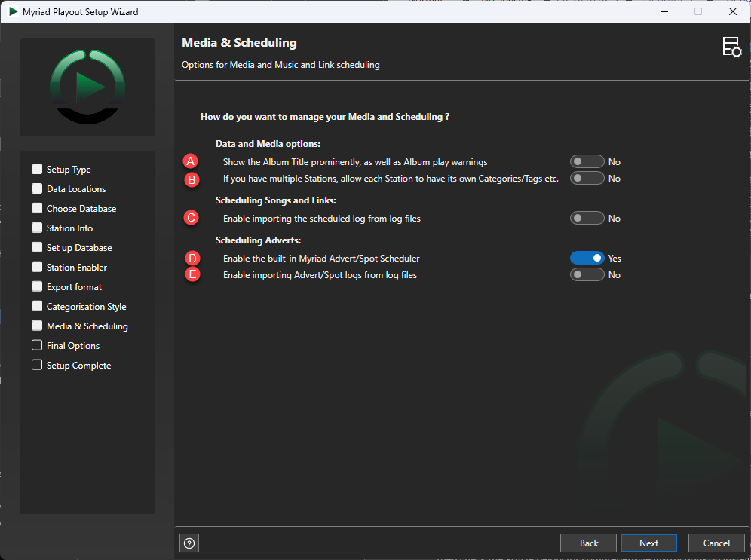The height and width of the screenshot is (560, 751).
Task: Click the Yes label beside Advert Scheduler
Action: click(x=615, y=259)
